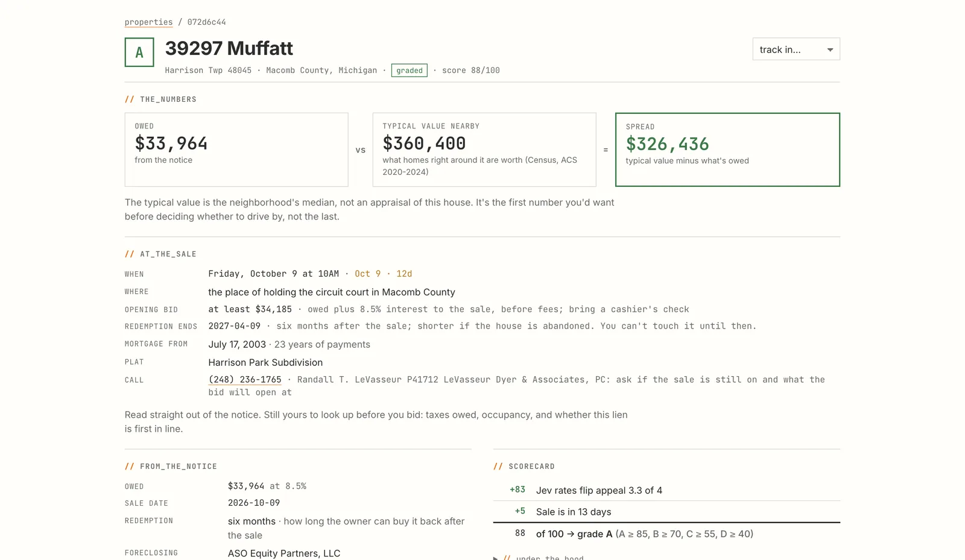Image resolution: width=965 pixels, height=560 pixels.
Task: Click 'ASO Equity Partners, LLC' foreclosing value
Action: [284, 553]
